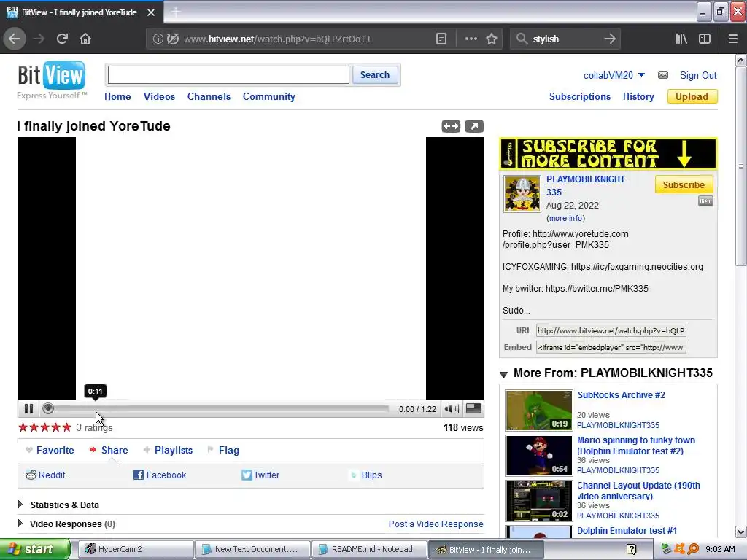Viewport: 747px width, 560px height.
Task: Go to Subscriptions page
Action: pos(580,96)
